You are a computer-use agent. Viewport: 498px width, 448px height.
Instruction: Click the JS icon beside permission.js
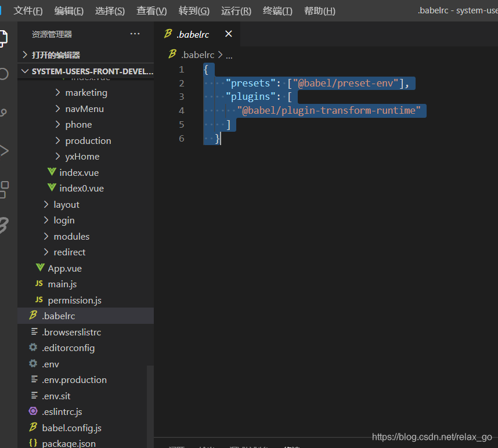click(39, 299)
